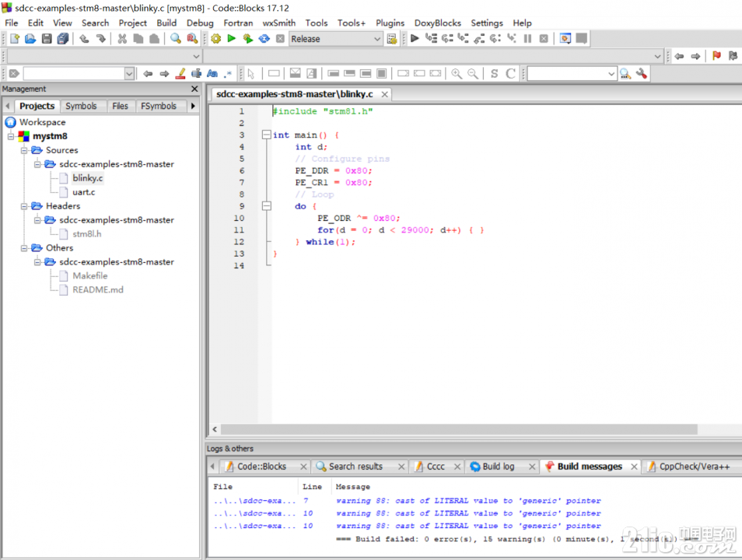The image size is (742, 560).
Task: Switch to the FSymbols tab
Action: [x=159, y=106]
